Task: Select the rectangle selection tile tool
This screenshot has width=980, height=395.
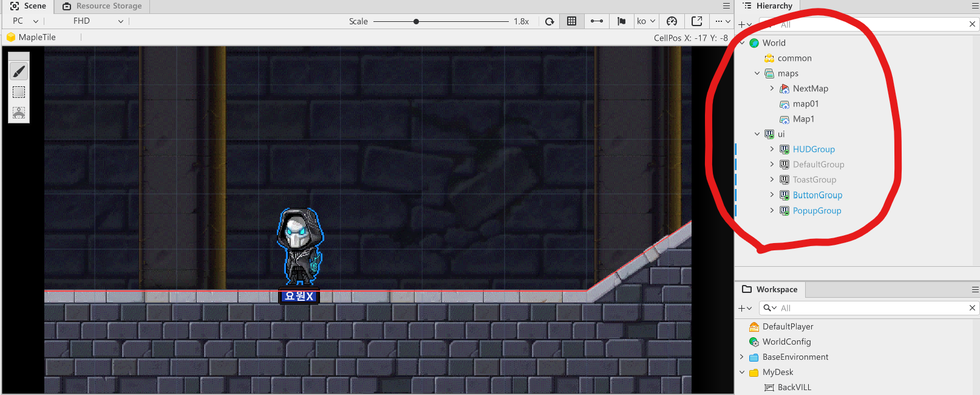Action: (19, 92)
